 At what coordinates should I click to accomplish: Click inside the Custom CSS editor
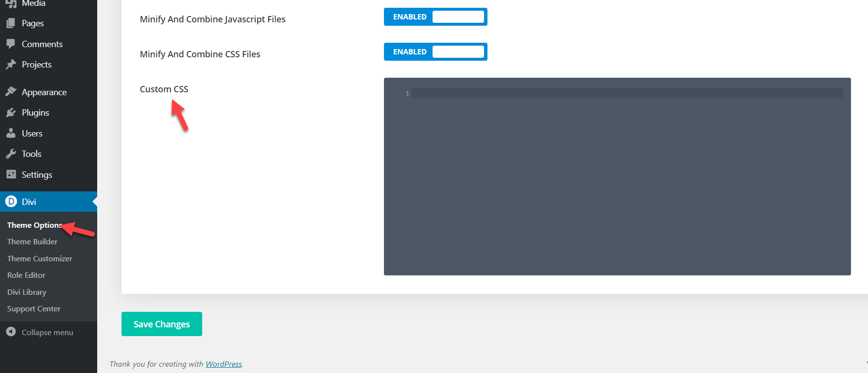617,177
